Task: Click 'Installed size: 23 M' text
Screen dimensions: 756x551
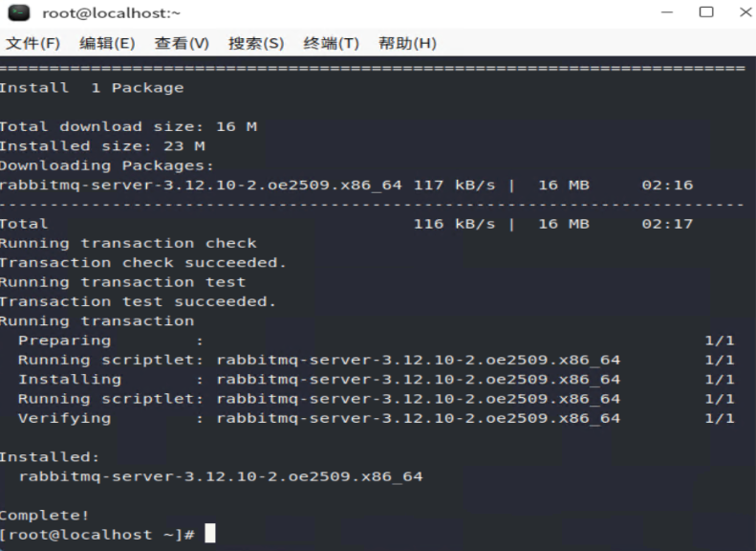Action: tap(102, 145)
